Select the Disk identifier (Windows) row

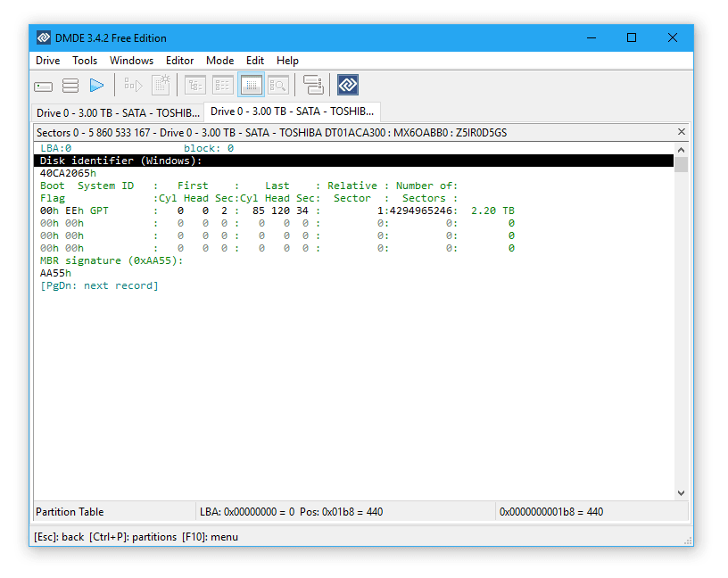point(354,161)
